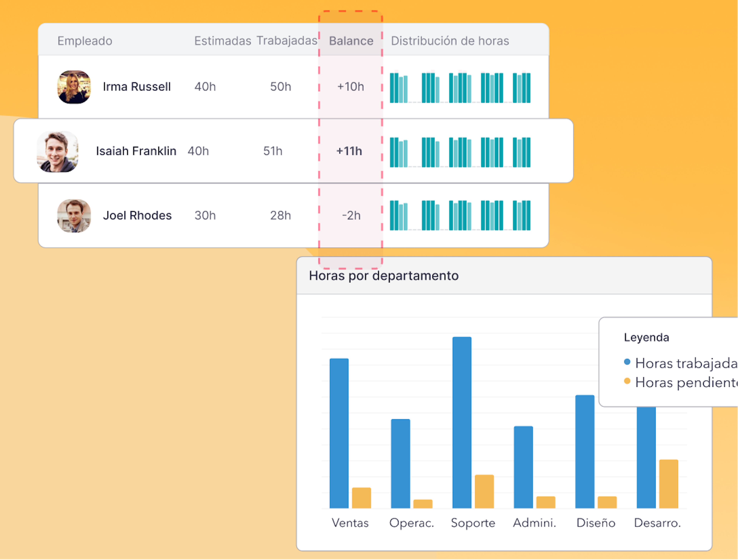This screenshot has width=738, height=560.
Task: Click the blue Soporte bar
Action: click(x=462, y=422)
